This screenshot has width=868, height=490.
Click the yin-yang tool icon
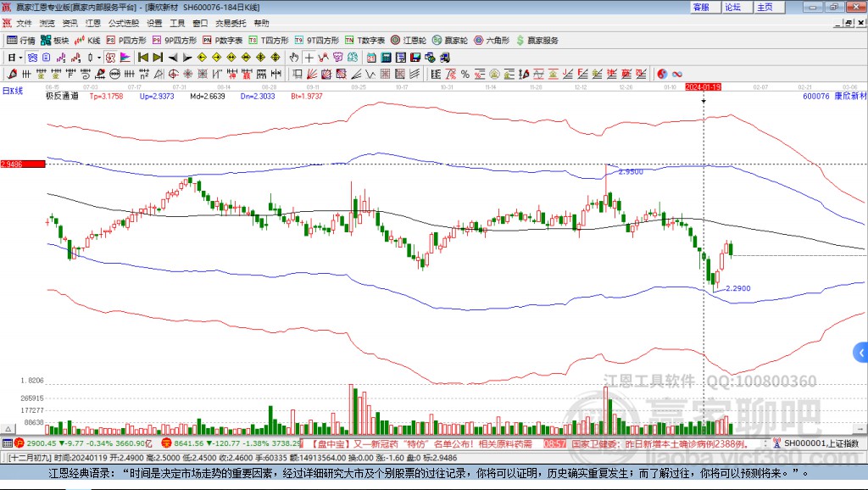click(x=662, y=75)
